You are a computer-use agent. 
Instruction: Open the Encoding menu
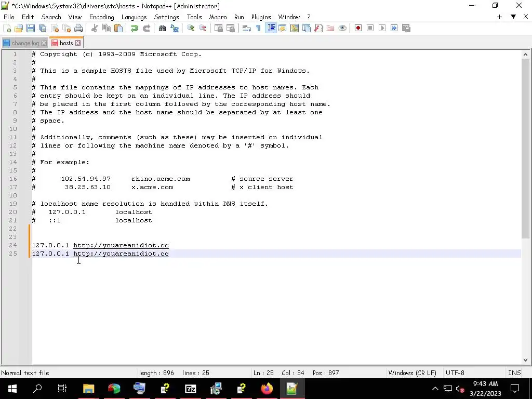coord(102,17)
